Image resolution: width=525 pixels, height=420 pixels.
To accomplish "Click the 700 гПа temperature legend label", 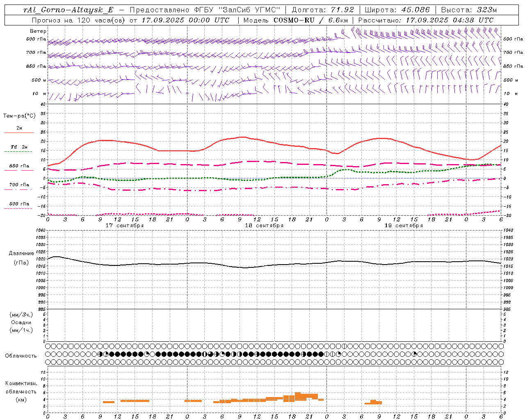I will (19, 185).
